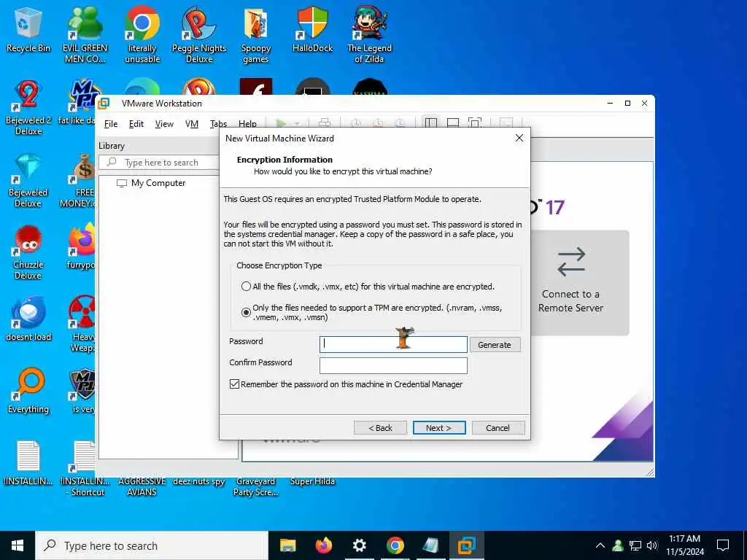Click the taskbar search box

coord(152,545)
